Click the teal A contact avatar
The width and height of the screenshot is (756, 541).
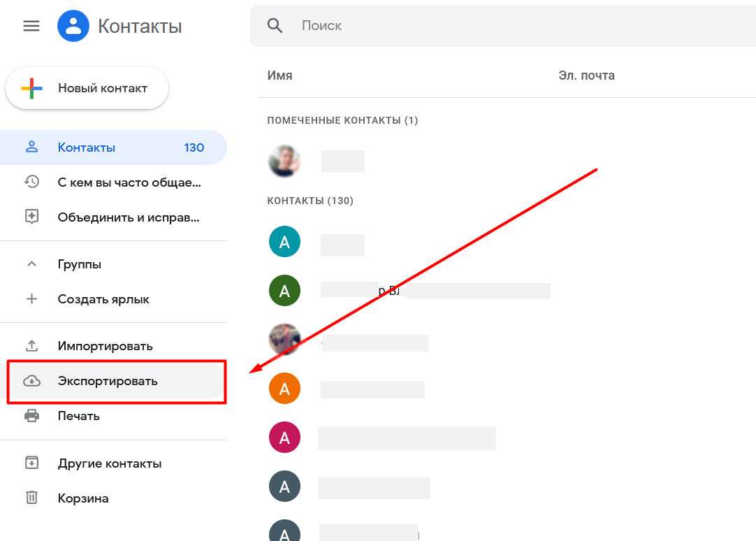(284, 242)
